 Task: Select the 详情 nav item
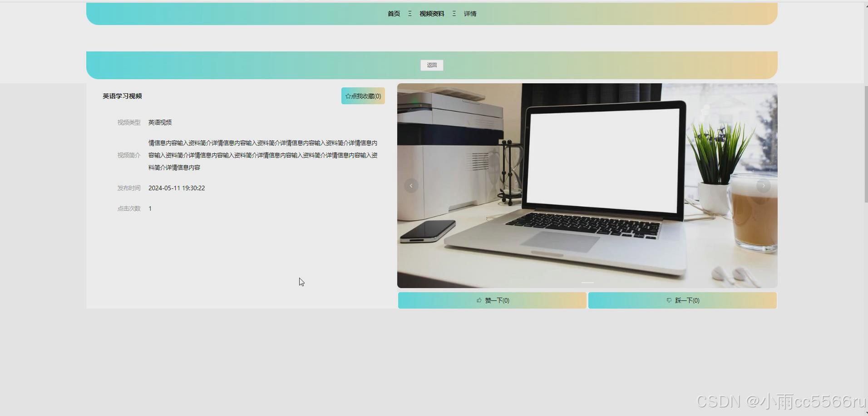pyautogui.click(x=470, y=14)
